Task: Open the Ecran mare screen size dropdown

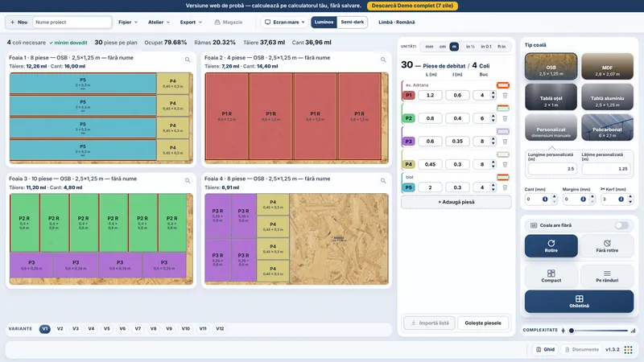Action: tap(285, 23)
